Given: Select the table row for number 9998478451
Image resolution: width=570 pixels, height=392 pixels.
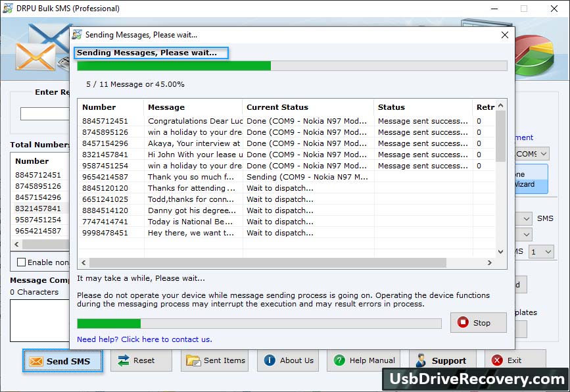Looking at the screenshot, I should (287, 233).
